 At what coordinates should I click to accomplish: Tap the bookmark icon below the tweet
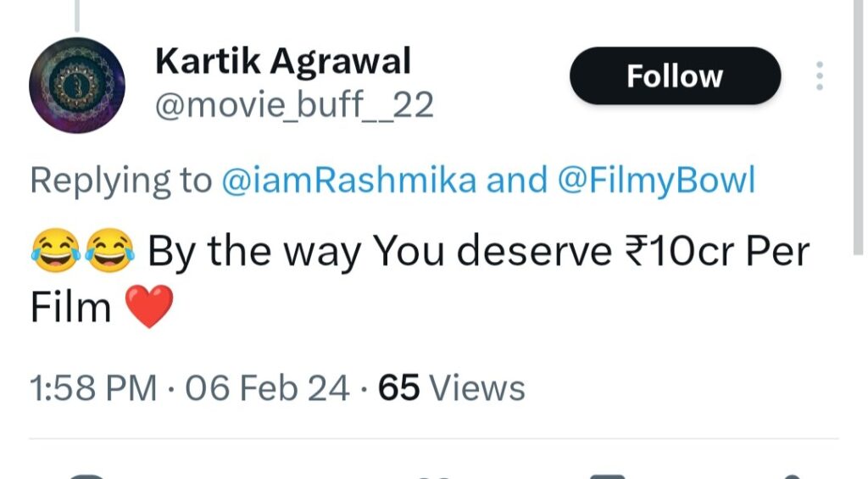pyautogui.click(x=607, y=475)
